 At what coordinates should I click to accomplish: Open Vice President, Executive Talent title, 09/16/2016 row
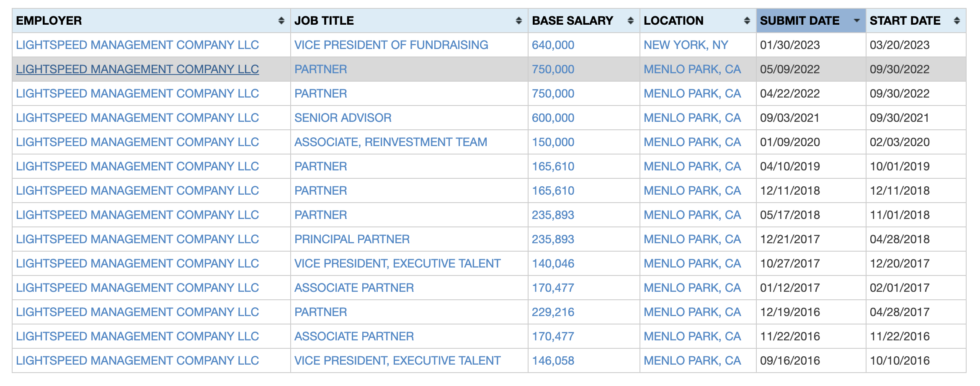pyautogui.click(x=397, y=360)
